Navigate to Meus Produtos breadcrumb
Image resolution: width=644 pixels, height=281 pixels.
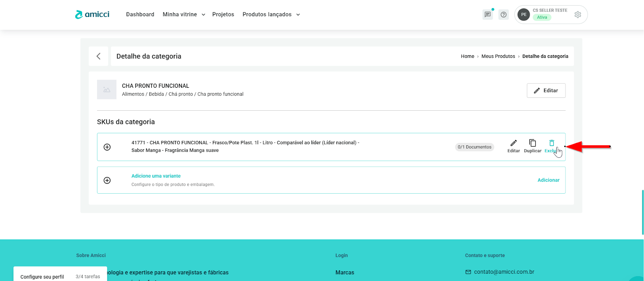[498, 56]
